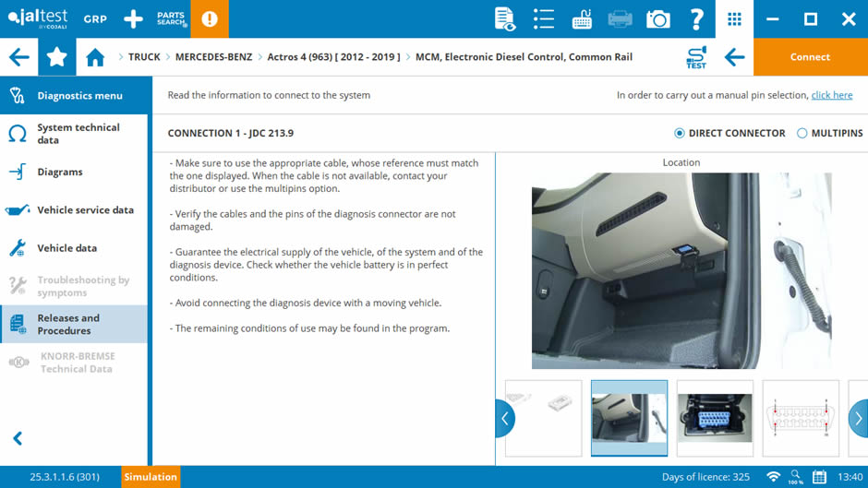Click the zoom 100% magnifier icon
Image resolution: width=868 pixels, height=488 pixels.
click(795, 477)
